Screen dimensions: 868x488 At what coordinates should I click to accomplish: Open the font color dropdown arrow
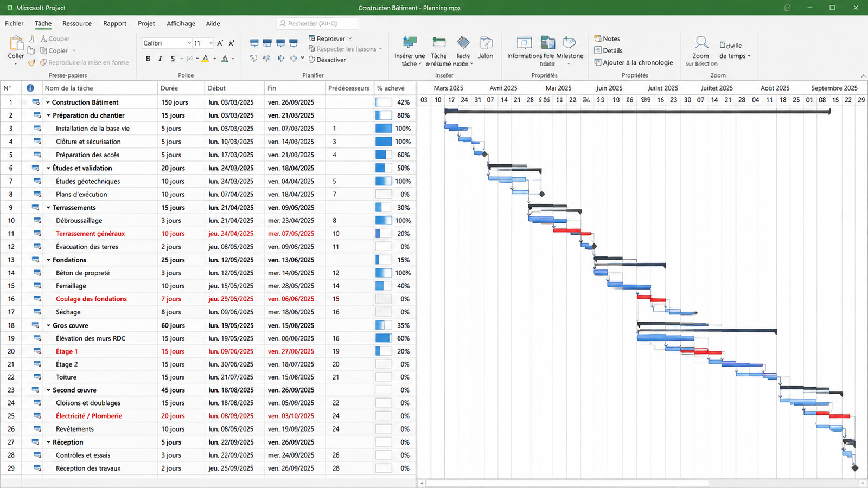[233, 59]
